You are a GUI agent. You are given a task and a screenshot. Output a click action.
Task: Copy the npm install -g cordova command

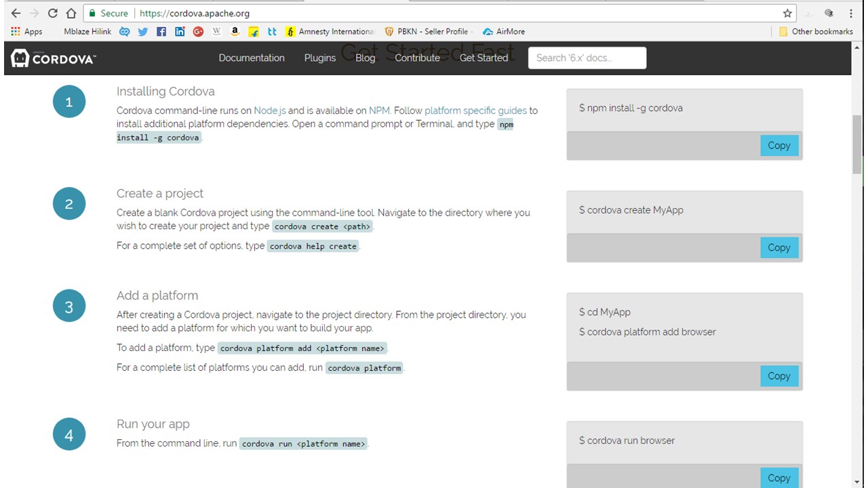[778, 146]
